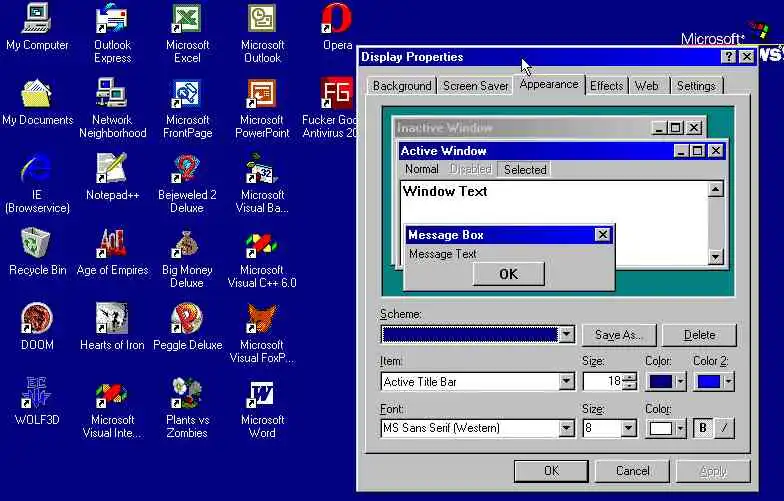This screenshot has width=784, height=501.
Task: Click Selected in the preview menu
Action: tap(524, 170)
